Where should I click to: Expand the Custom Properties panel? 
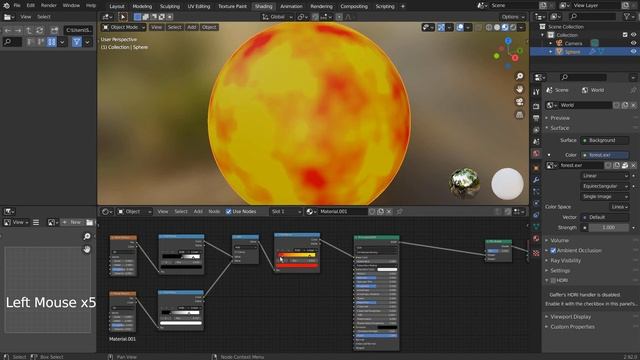(572, 327)
